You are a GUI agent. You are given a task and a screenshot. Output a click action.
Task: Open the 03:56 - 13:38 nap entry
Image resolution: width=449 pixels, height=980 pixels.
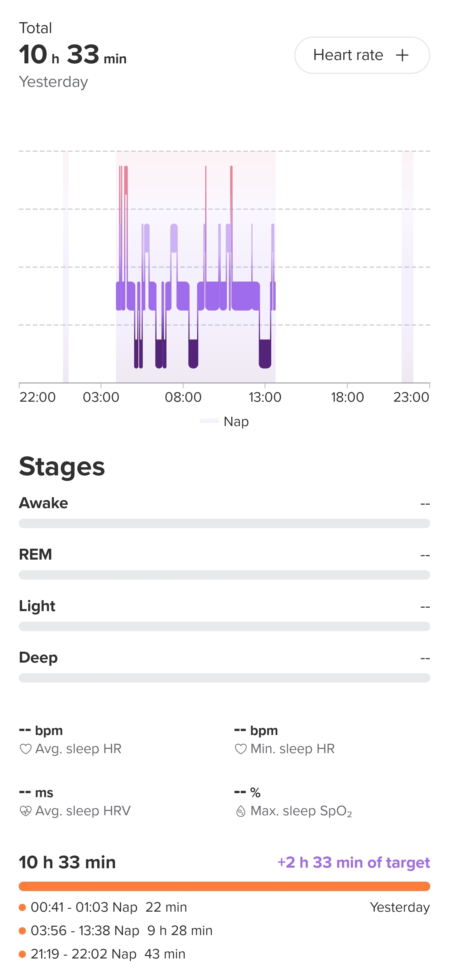coord(122,931)
